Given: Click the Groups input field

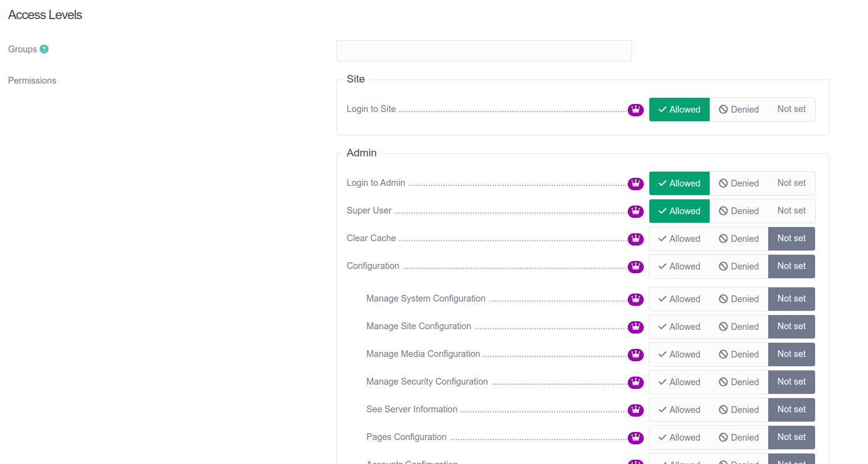Looking at the screenshot, I should pos(484,50).
